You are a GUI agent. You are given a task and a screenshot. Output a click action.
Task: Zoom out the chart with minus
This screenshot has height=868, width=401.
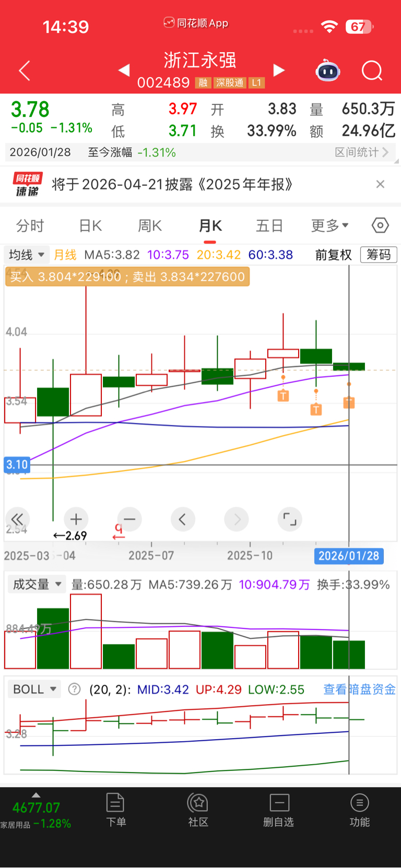(x=130, y=519)
